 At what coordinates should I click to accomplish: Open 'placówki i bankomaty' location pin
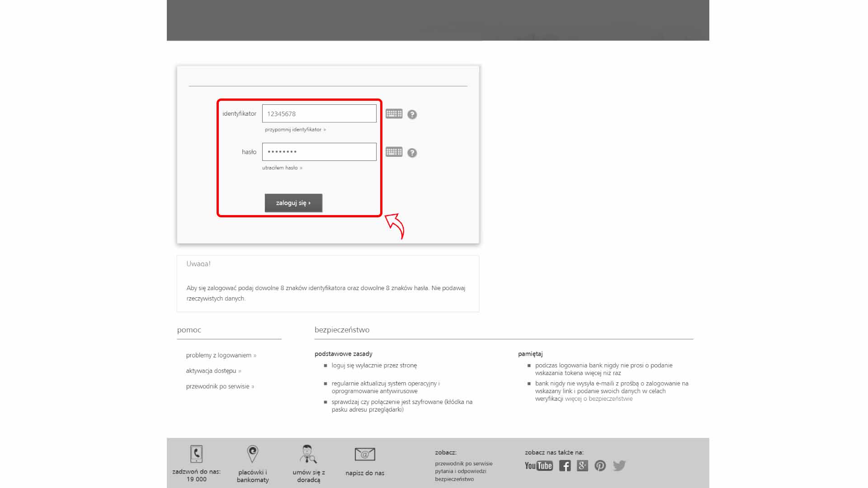coord(252,454)
